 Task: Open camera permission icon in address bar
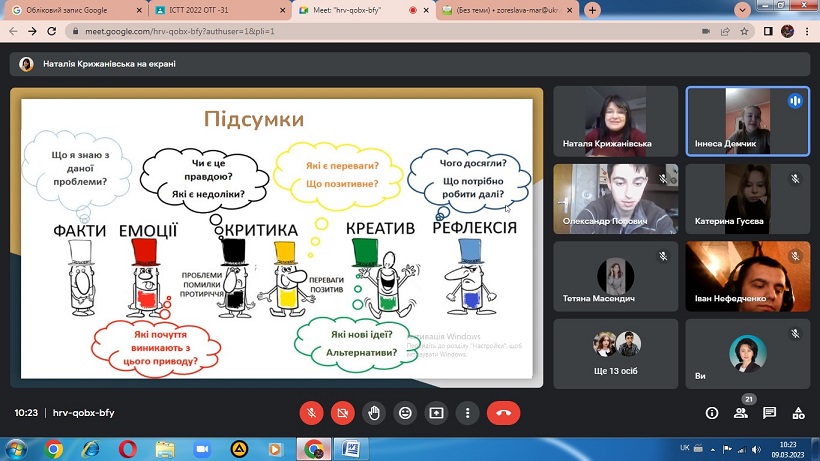[705, 31]
